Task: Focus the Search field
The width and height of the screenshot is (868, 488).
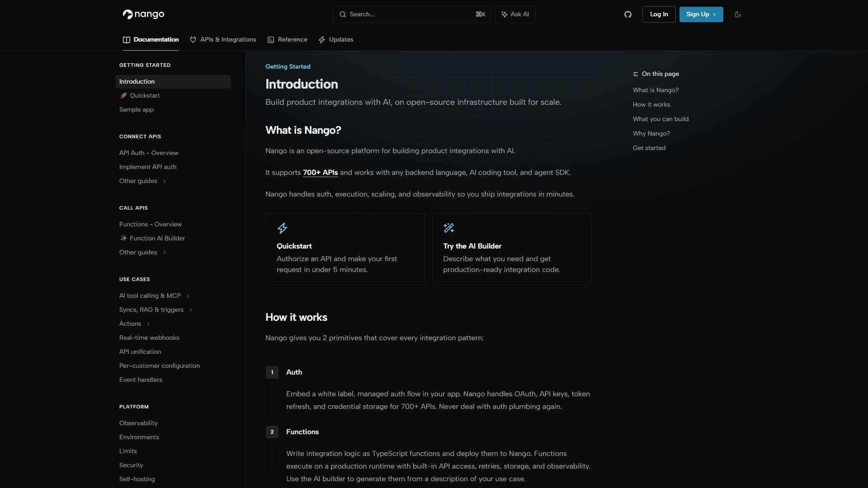Action: coord(411,14)
